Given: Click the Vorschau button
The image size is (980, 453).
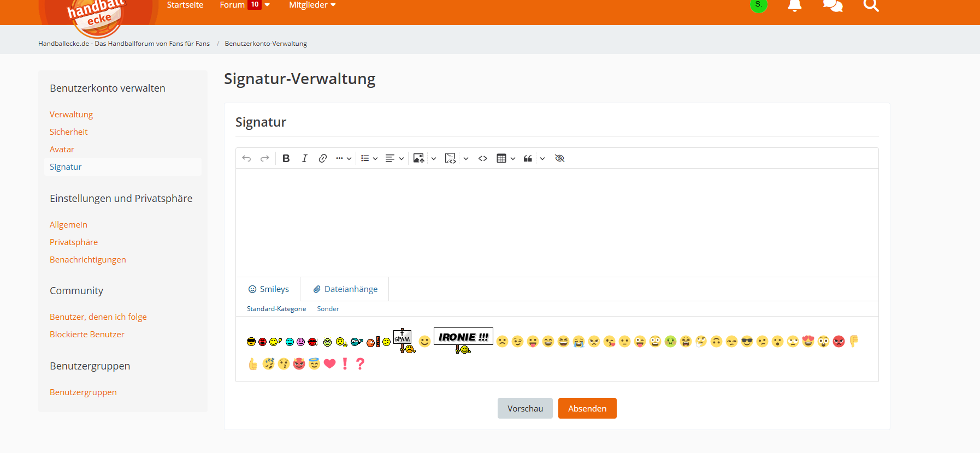Looking at the screenshot, I should point(525,408).
